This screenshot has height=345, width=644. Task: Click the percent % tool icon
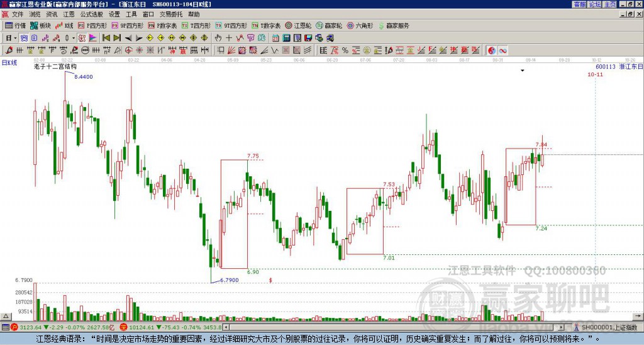(x=345, y=50)
